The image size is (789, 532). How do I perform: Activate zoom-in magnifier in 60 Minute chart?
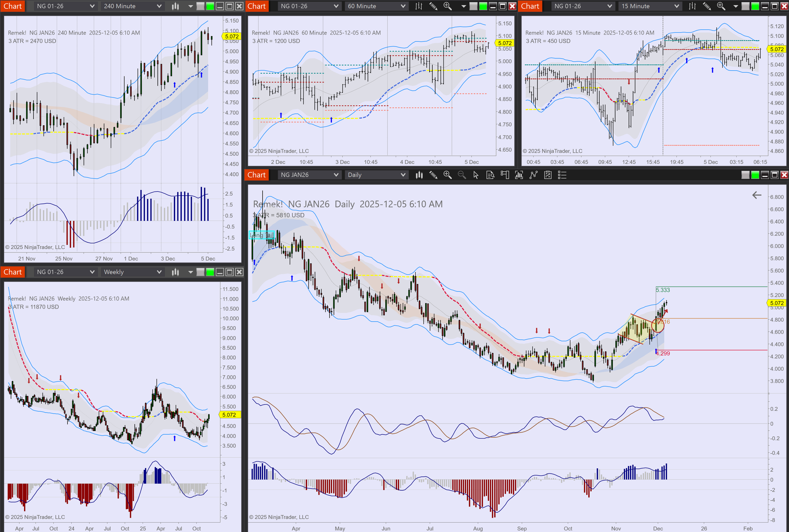447,6
